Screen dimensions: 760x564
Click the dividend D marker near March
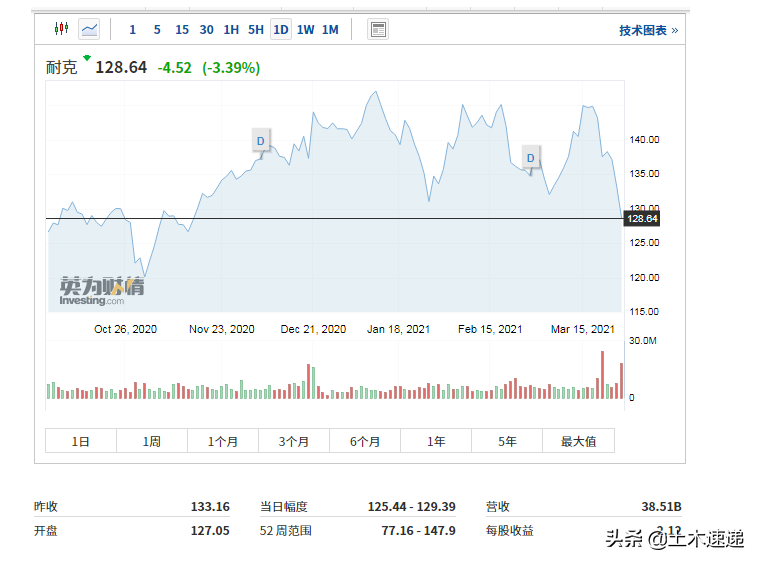coord(531,158)
